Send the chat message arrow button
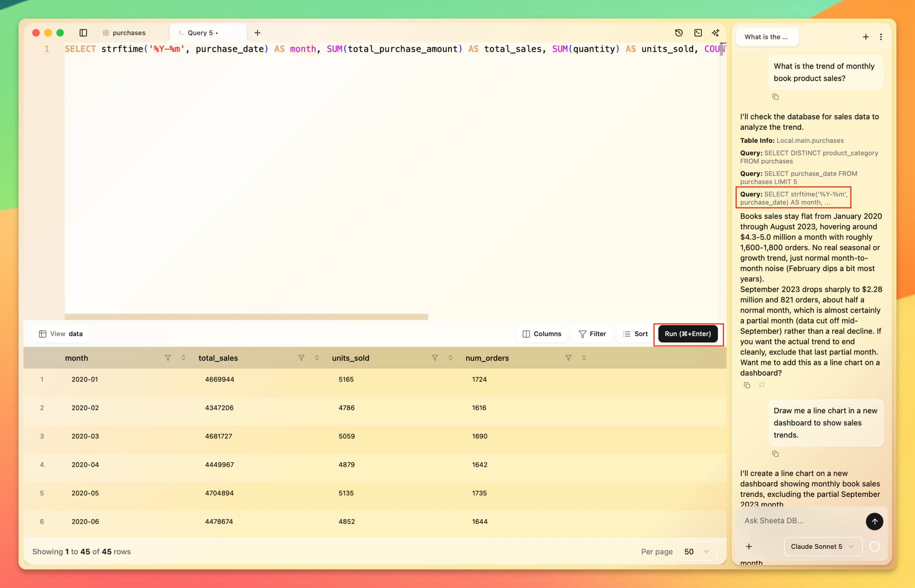Viewport: 915px width, 588px height. tap(874, 521)
